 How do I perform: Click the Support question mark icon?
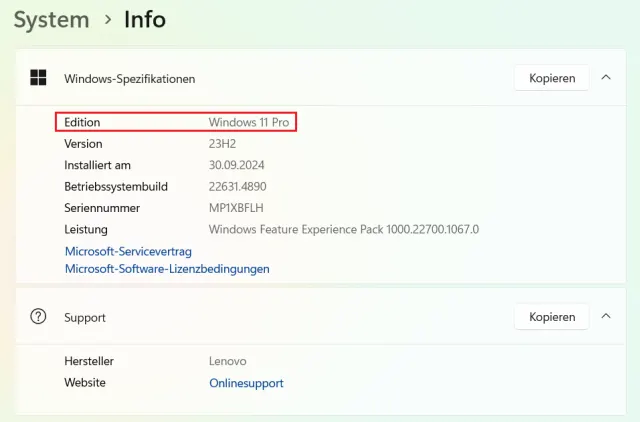(38, 317)
